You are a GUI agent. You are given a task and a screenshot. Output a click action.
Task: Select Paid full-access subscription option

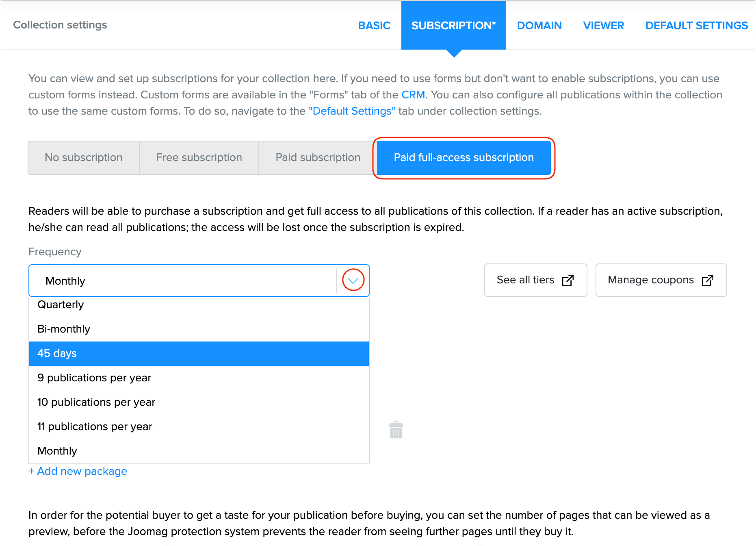click(x=464, y=158)
